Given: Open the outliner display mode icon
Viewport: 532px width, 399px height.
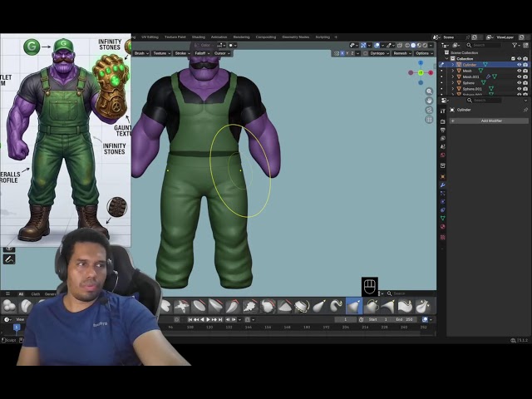Looking at the screenshot, I should click(x=456, y=45).
